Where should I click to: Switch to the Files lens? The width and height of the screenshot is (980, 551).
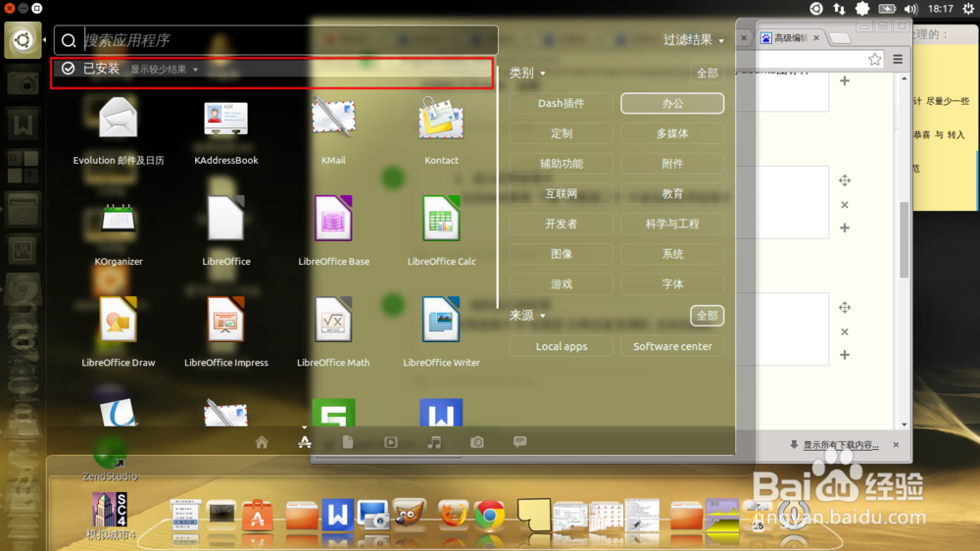click(x=348, y=442)
